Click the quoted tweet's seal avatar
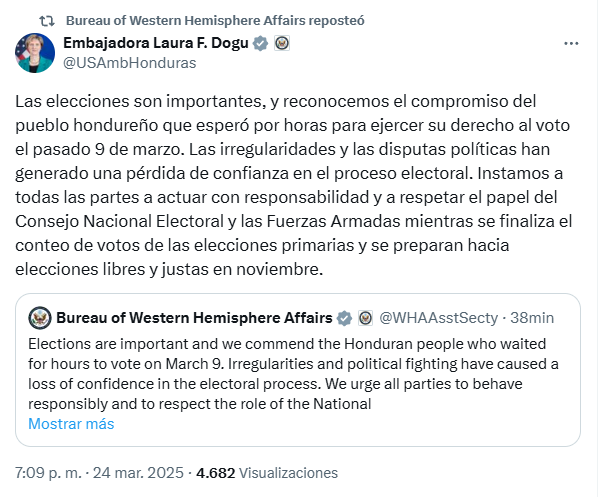600x497 pixels. pyautogui.click(x=39, y=319)
